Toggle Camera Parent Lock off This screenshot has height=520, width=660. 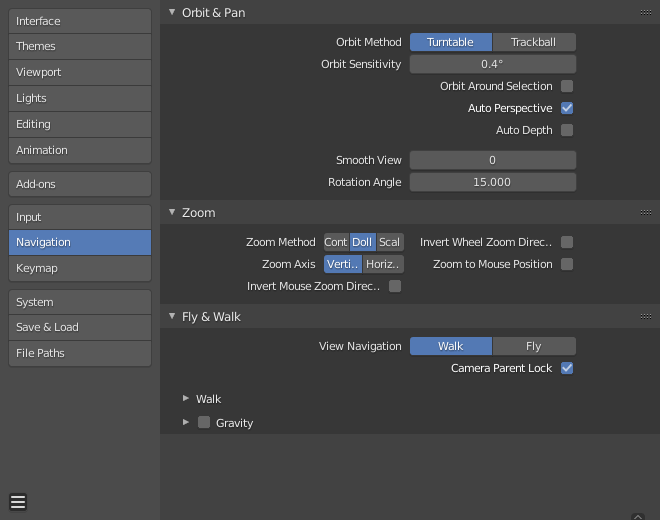[567, 368]
